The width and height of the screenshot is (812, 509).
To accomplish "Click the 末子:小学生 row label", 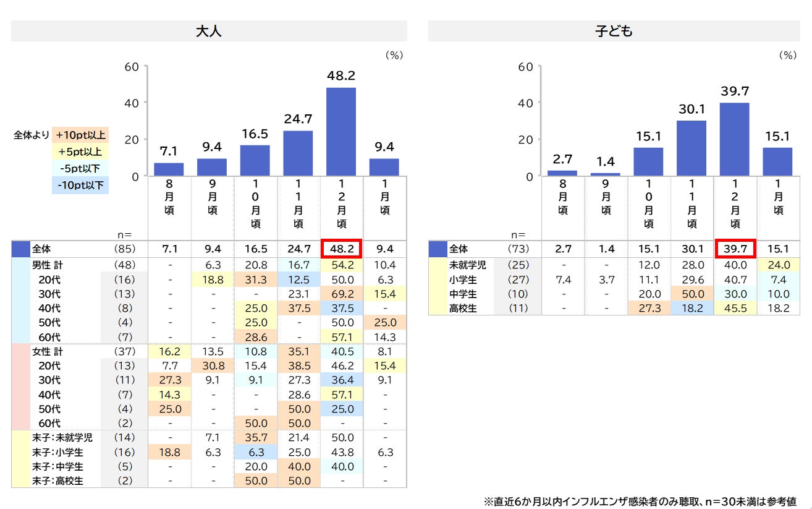I will coord(58,452).
